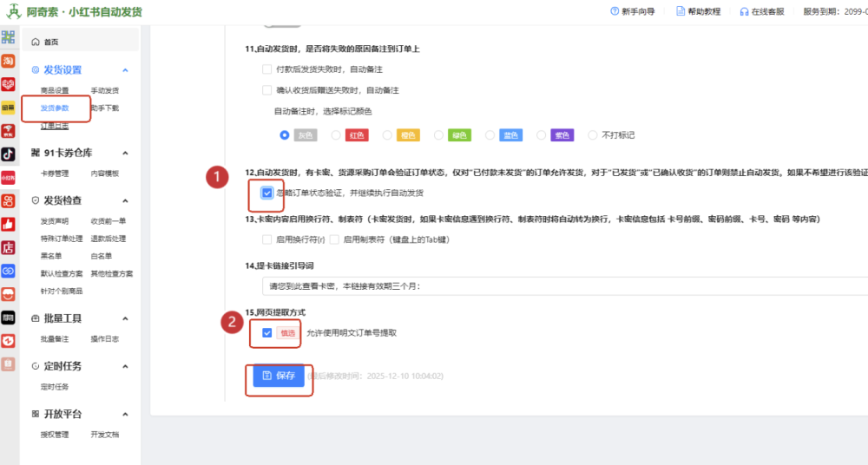Open 操作日志 in the sidebar
The width and height of the screenshot is (868, 465).
point(105,339)
